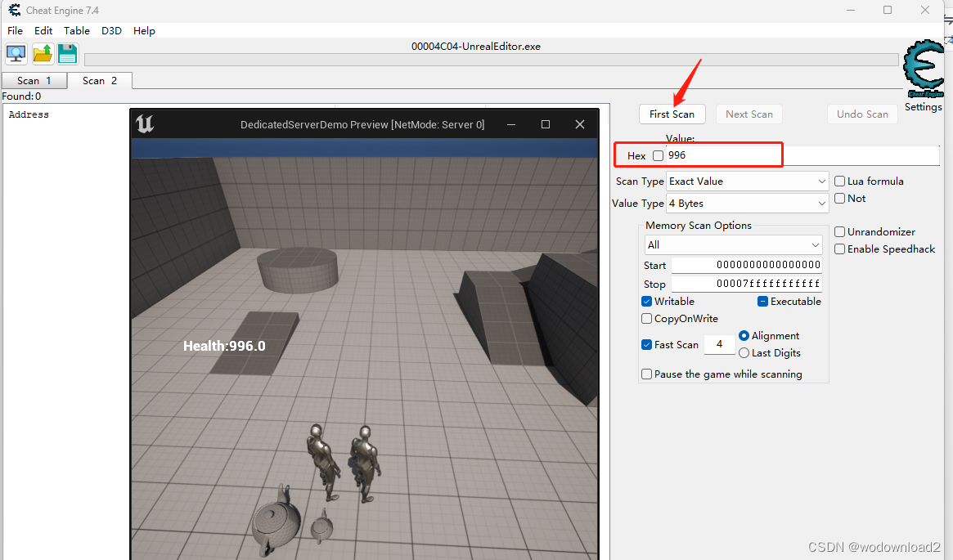Open Cheat Engine Settings
The image size is (953, 560).
pyautogui.click(x=923, y=106)
